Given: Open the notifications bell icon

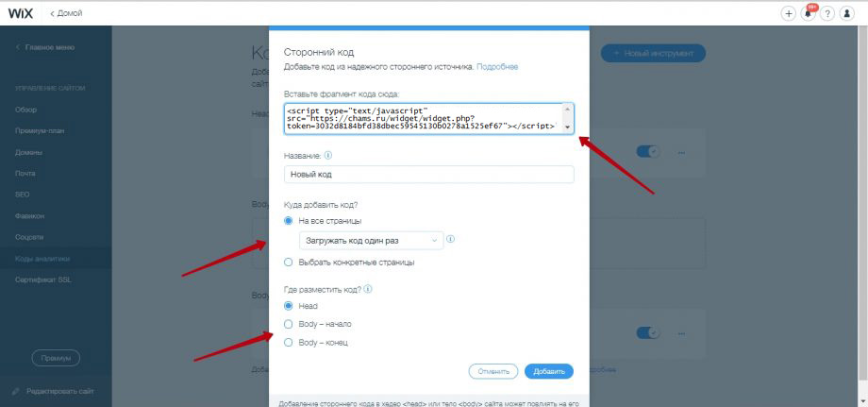Looking at the screenshot, I should [808, 14].
